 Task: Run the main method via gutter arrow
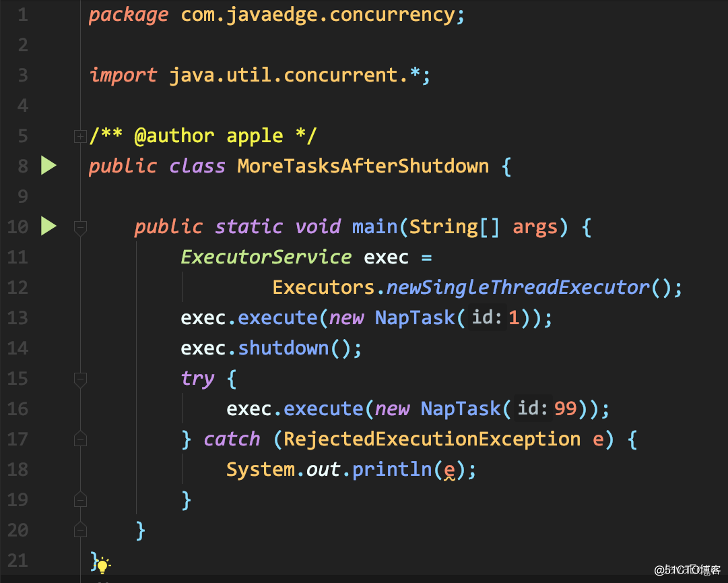48,226
